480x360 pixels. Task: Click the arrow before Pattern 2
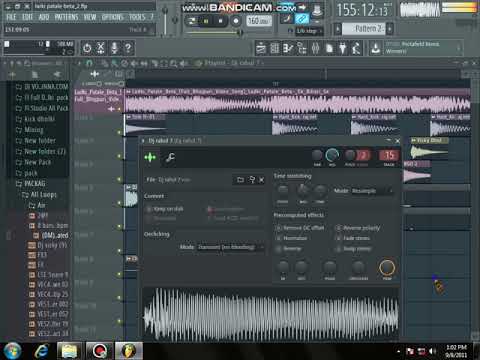[x=338, y=29]
